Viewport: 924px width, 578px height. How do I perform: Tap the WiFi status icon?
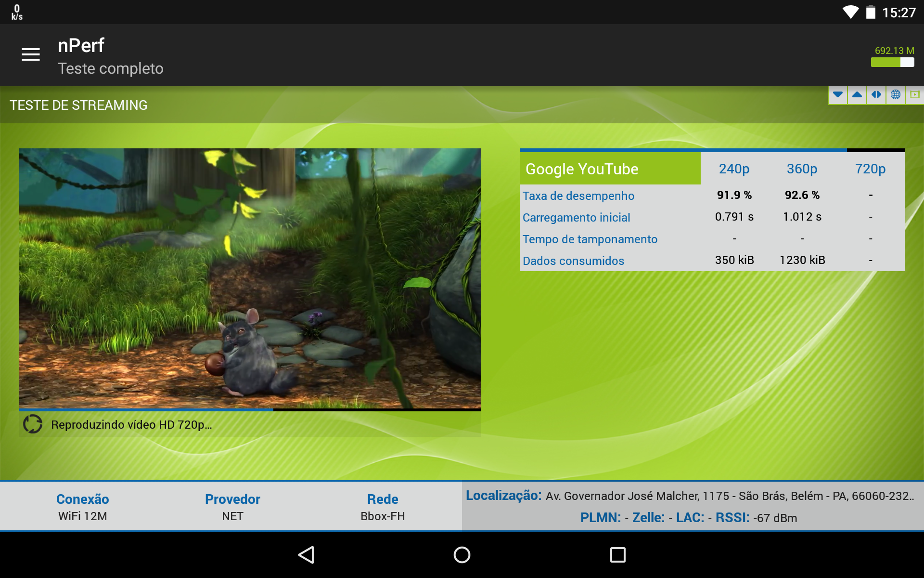850,12
